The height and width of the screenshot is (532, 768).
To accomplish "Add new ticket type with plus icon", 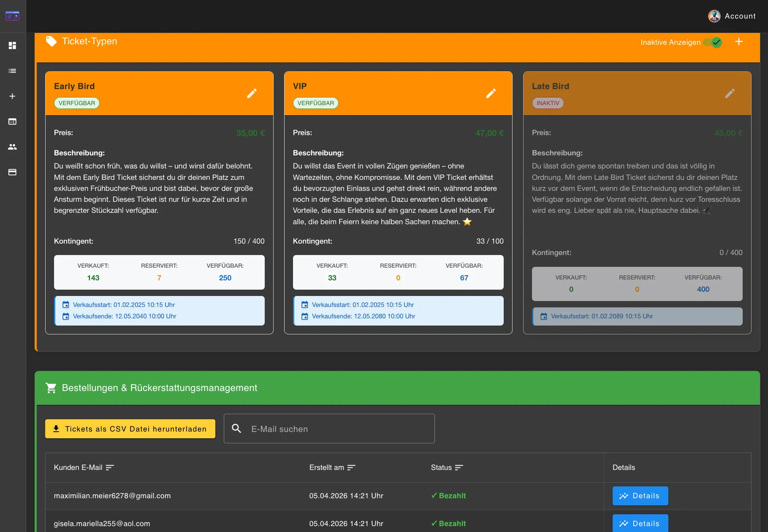I will pyautogui.click(x=738, y=42).
